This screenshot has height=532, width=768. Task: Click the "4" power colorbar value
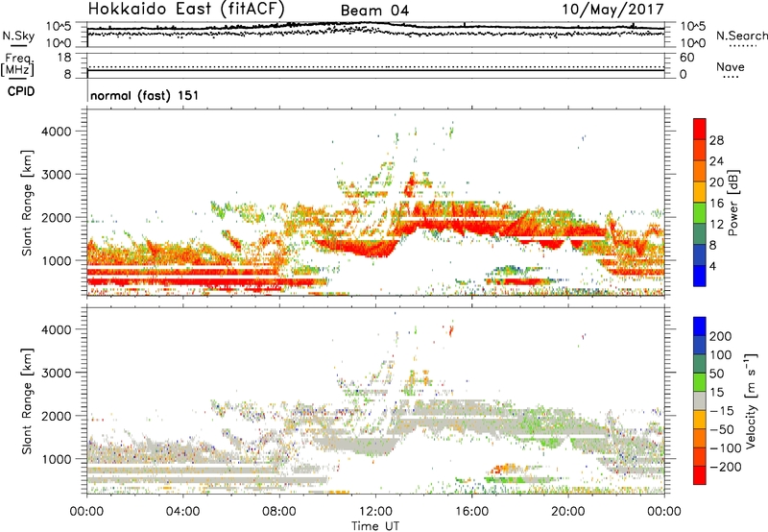[713, 266]
